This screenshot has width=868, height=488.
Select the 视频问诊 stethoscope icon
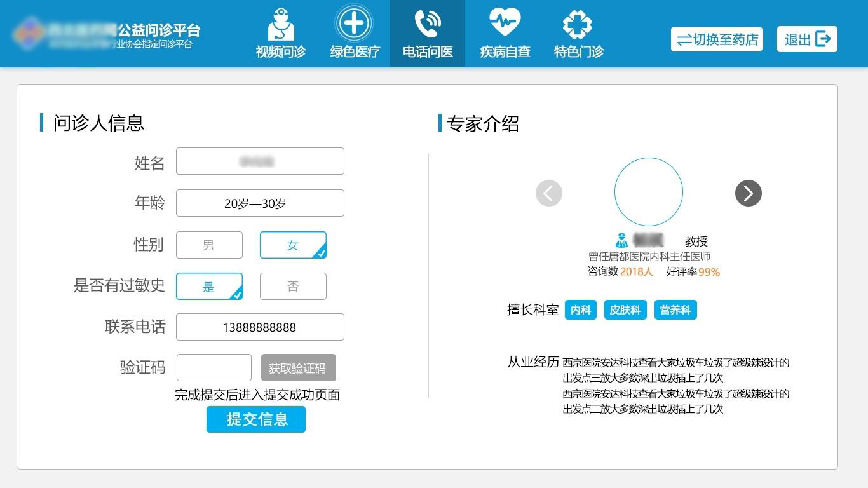point(280,24)
